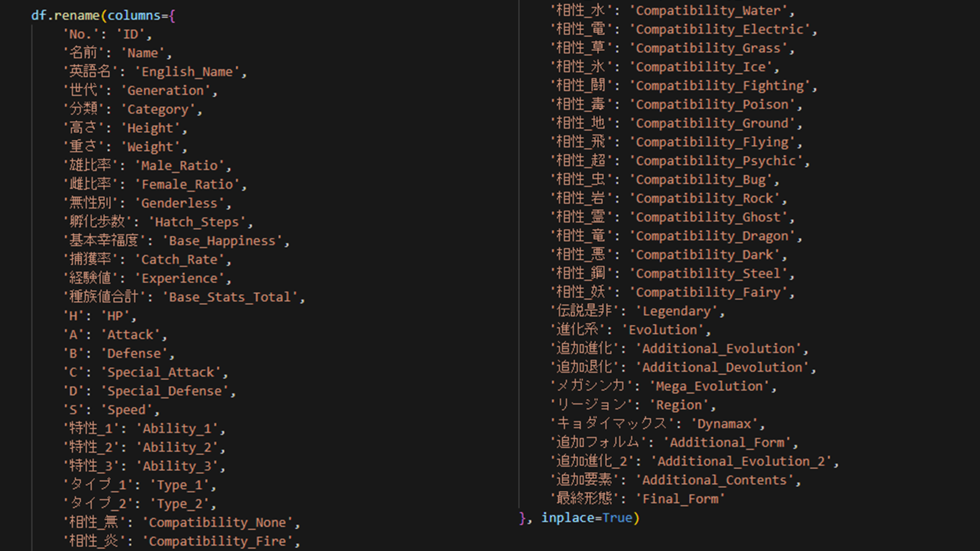The width and height of the screenshot is (980, 551).
Task: Click the 'Weight' string value
Action: (151, 147)
